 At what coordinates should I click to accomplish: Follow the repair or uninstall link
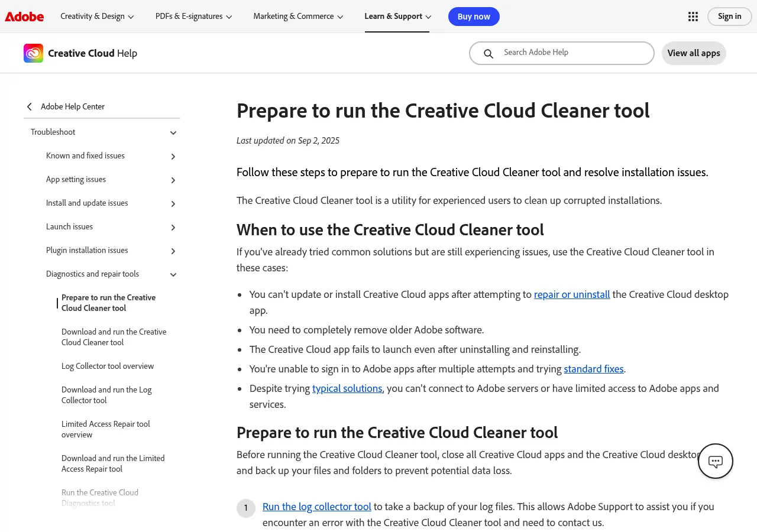pos(572,294)
